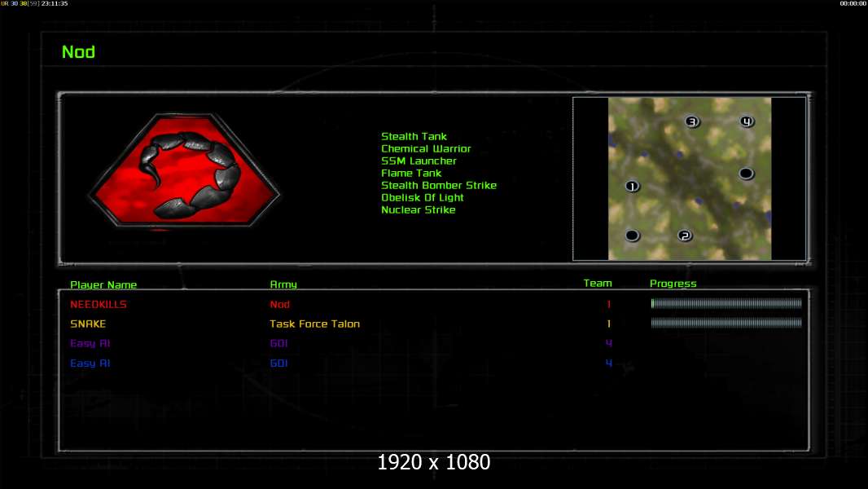Viewport: 868px width, 489px height.
Task: Select the NEEDKILLS player name
Action: coord(98,304)
